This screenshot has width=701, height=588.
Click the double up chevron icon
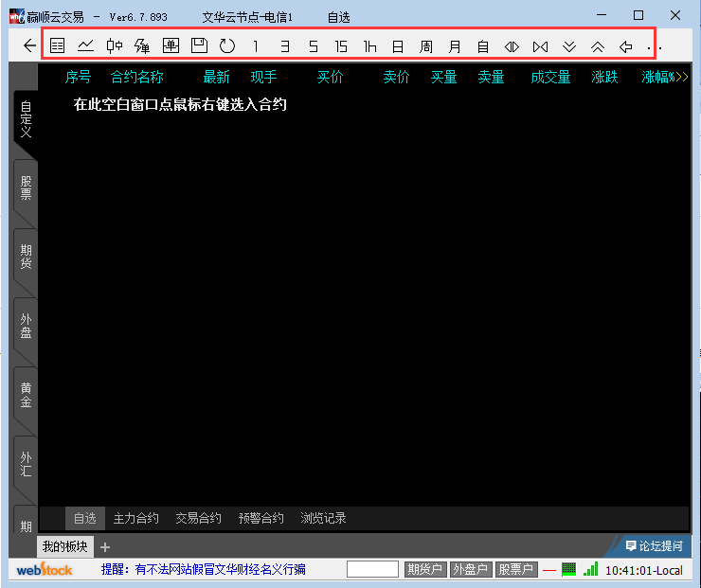click(x=597, y=45)
